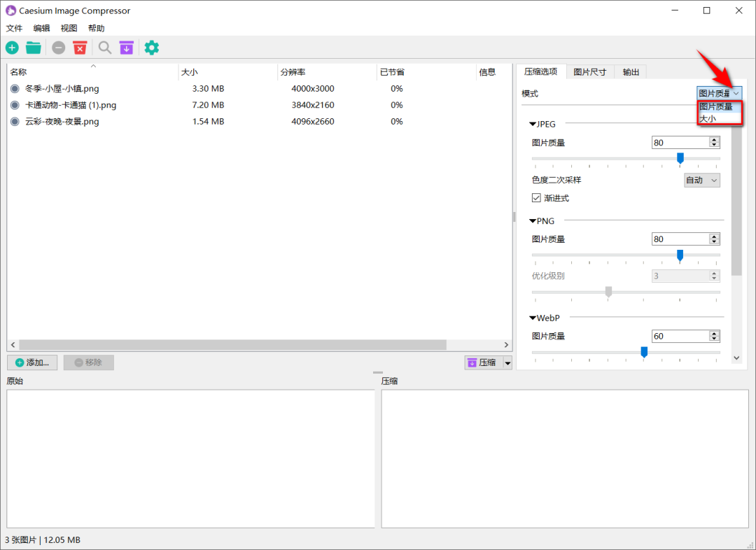Click status icon of 冬季-小屋-小镇.png row
The height and width of the screenshot is (550, 756).
pos(15,89)
